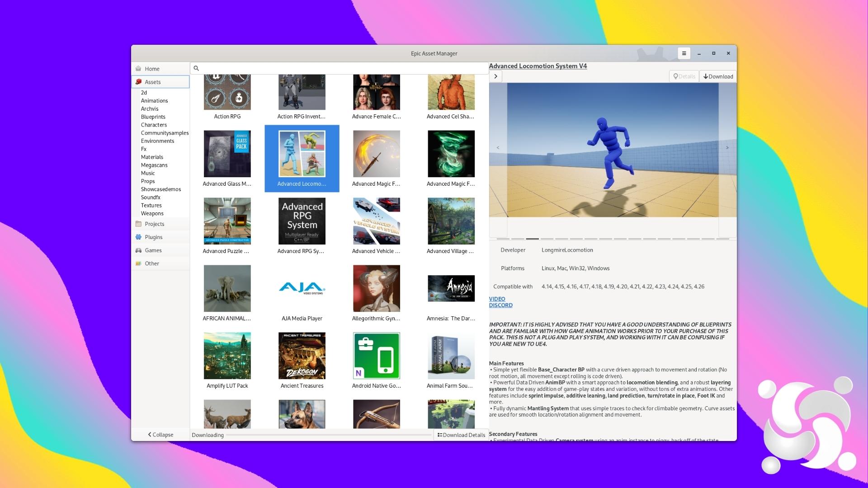The width and height of the screenshot is (868, 488).
Task: Select Advanced Village Pack asset
Action: pos(451,226)
